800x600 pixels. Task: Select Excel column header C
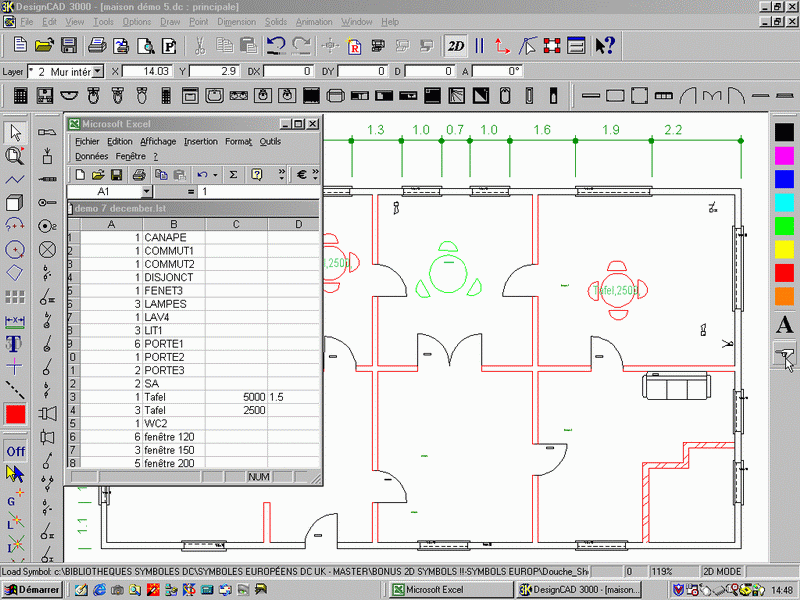coord(236,224)
